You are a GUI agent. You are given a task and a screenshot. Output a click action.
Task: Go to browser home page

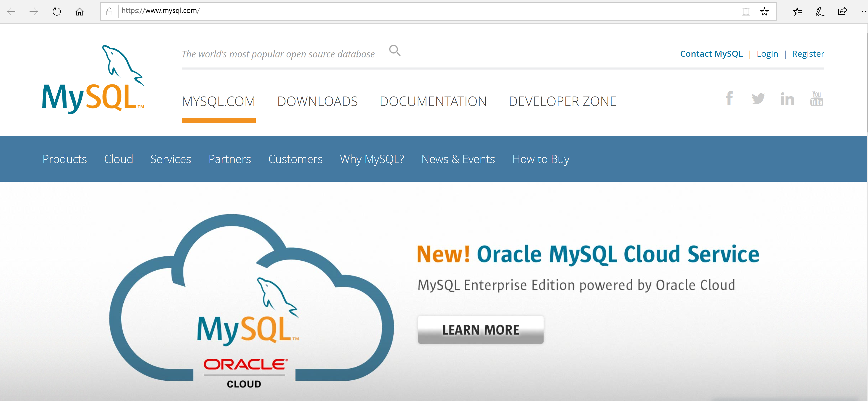pyautogui.click(x=80, y=11)
